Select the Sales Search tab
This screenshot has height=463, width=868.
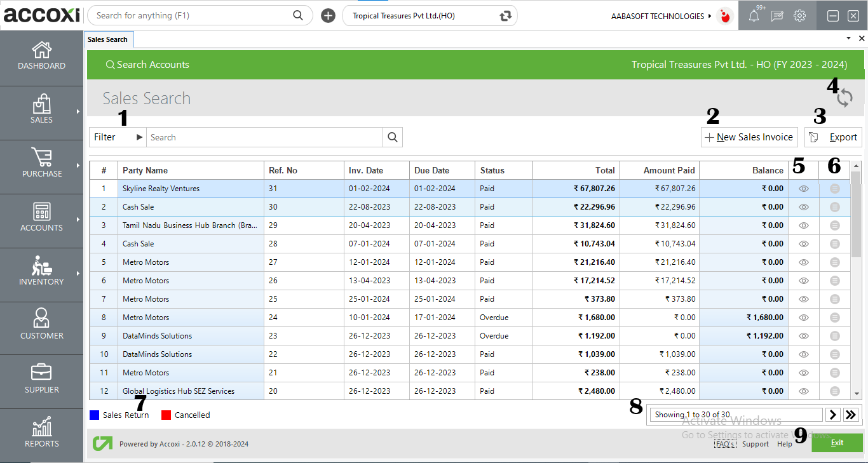pyautogui.click(x=108, y=39)
